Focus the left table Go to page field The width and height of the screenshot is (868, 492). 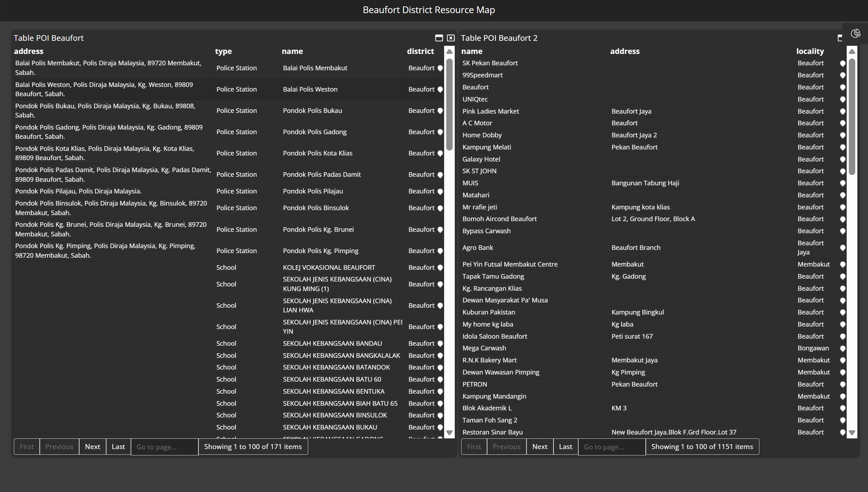coord(164,447)
